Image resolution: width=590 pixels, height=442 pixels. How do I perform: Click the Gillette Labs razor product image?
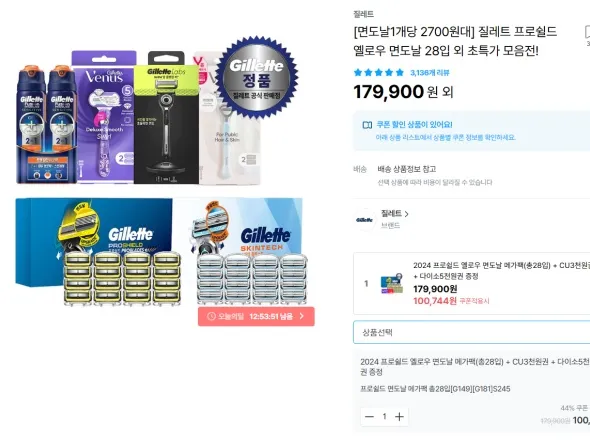point(166,118)
